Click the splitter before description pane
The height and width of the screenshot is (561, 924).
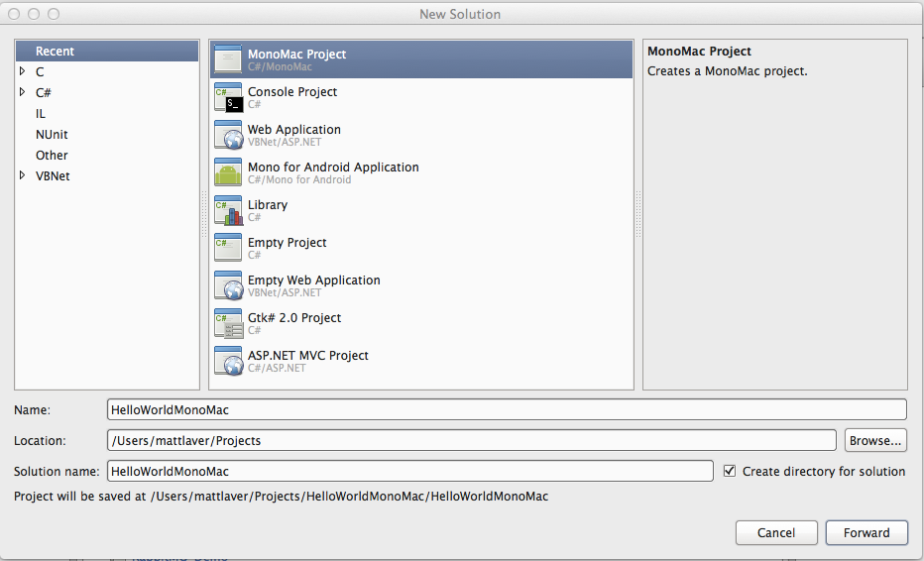click(638, 214)
